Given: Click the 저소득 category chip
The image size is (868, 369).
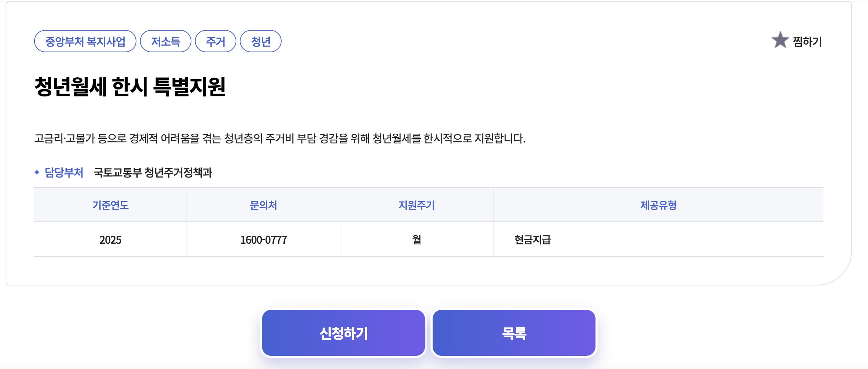Looking at the screenshot, I should (165, 41).
